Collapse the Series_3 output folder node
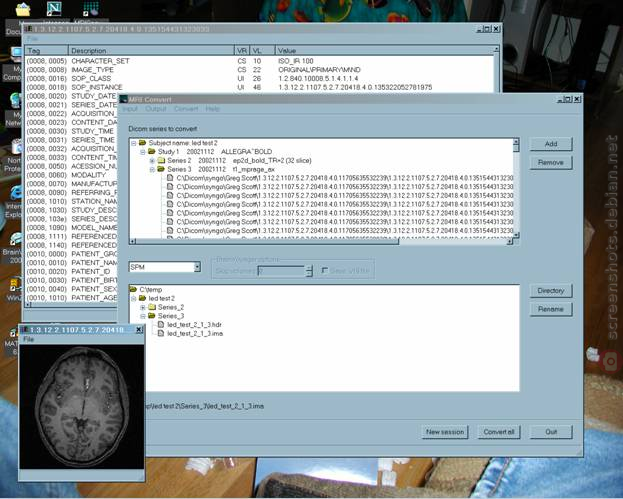623x499 pixels. tap(143, 316)
